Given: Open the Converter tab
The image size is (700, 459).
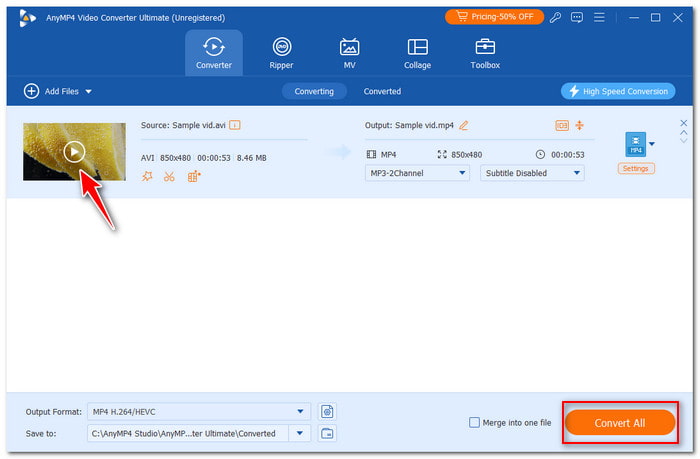Looking at the screenshot, I should 214,53.
